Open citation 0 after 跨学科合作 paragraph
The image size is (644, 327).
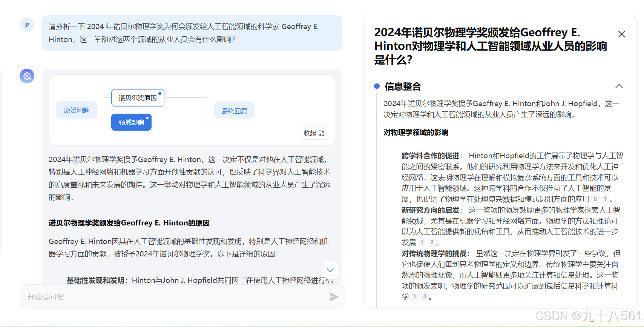click(x=595, y=199)
